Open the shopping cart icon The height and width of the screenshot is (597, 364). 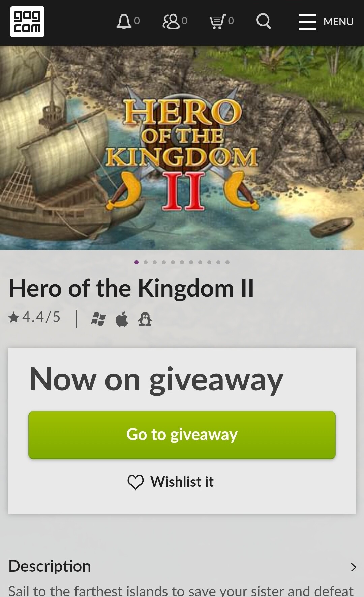[x=217, y=22]
